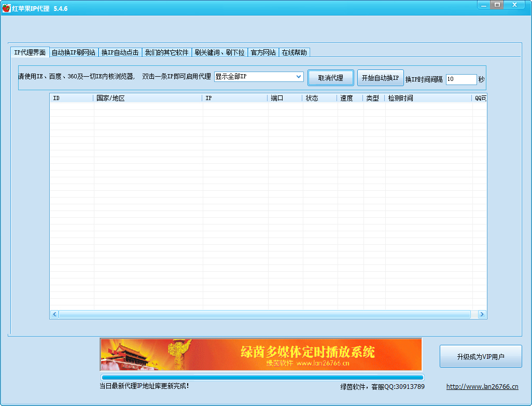The width and height of the screenshot is (532, 406).
Task: Go to the 刷关键词、刷下拉 tab
Action: coord(219,52)
